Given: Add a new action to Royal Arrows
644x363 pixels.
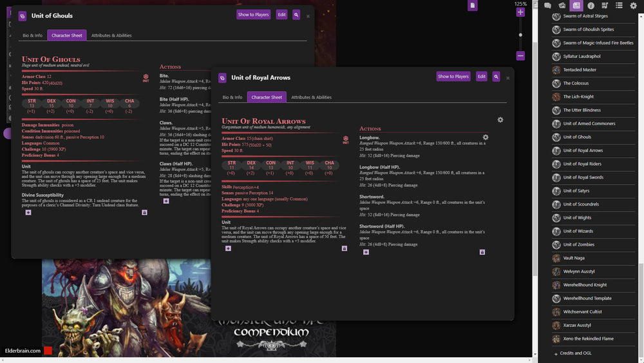Looking at the screenshot, I should pyautogui.click(x=366, y=252).
